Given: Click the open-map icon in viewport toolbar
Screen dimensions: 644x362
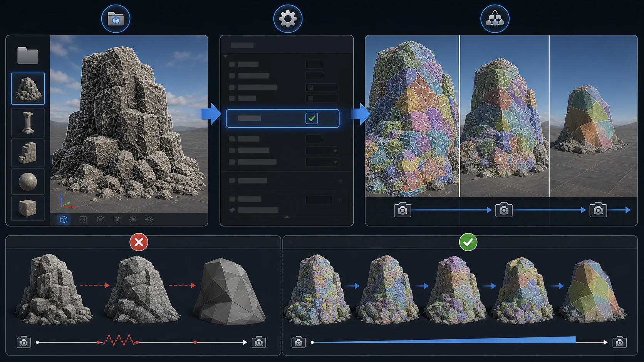Looking at the screenshot, I should [x=117, y=219].
